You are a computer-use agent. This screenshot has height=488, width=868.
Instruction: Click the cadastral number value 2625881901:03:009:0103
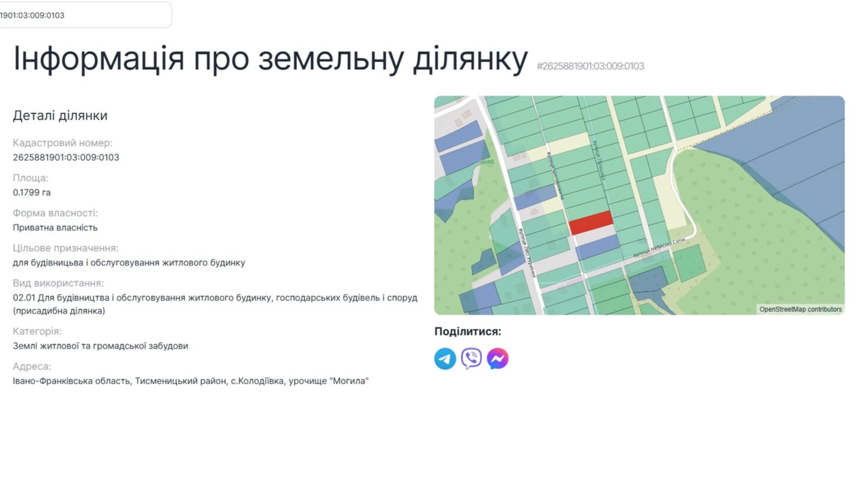[66, 158]
